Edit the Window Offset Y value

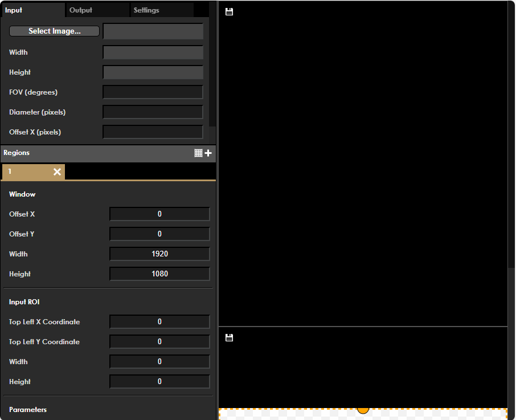pos(159,234)
